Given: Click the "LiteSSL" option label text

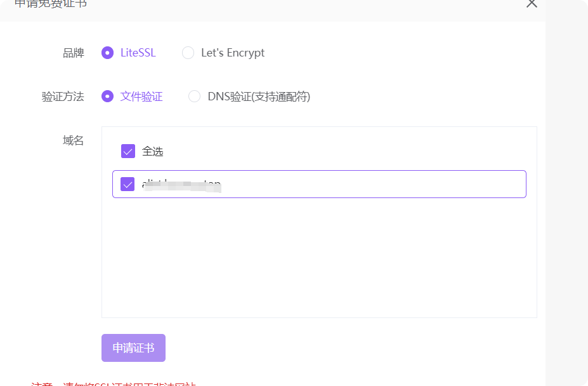Looking at the screenshot, I should [x=138, y=53].
